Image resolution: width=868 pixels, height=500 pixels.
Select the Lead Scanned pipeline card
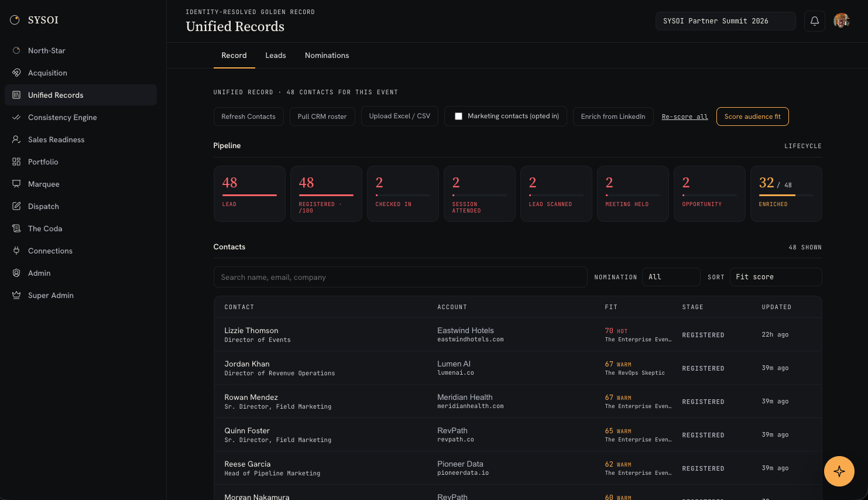(556, 194)
